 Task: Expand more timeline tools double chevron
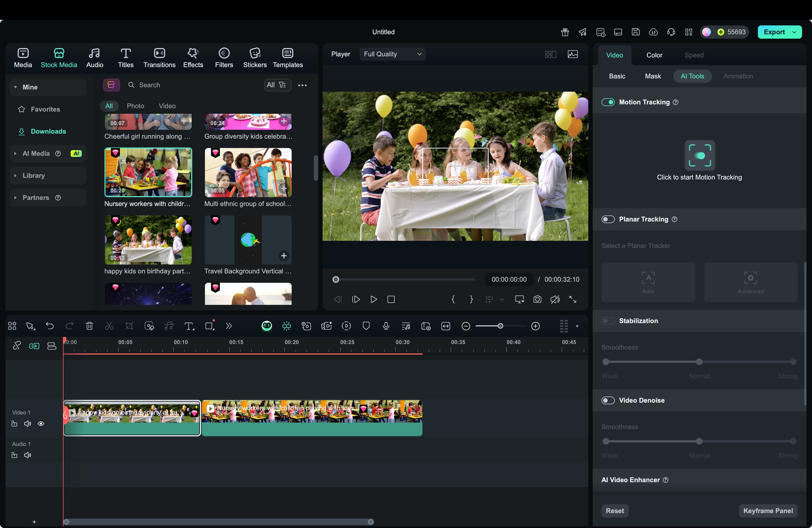coord(229,326)
